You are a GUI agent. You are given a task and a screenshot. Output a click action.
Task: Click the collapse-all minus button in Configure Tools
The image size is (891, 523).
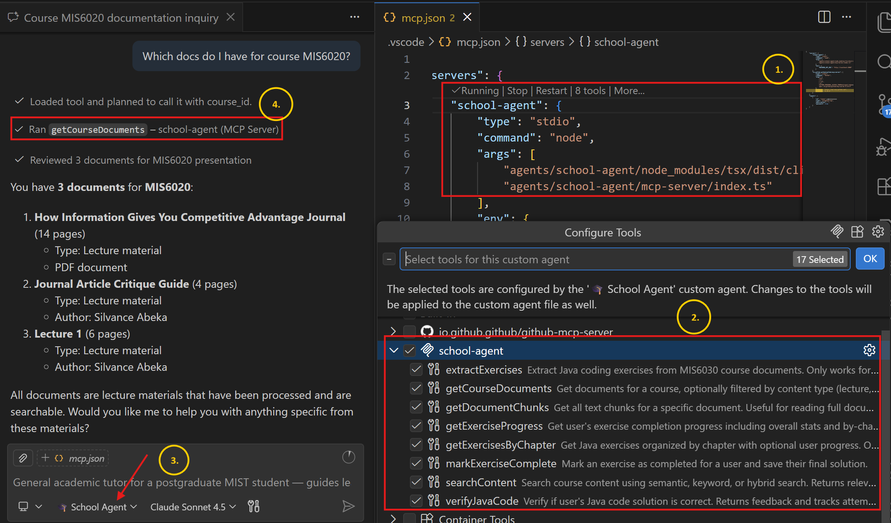389,259
